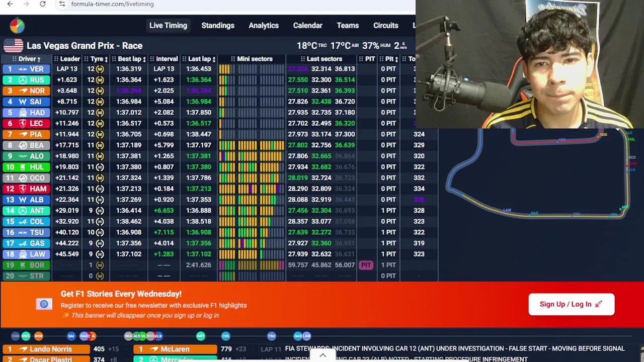
Task: Select the HUL driver badge
Action: click(x=26, y=167)
